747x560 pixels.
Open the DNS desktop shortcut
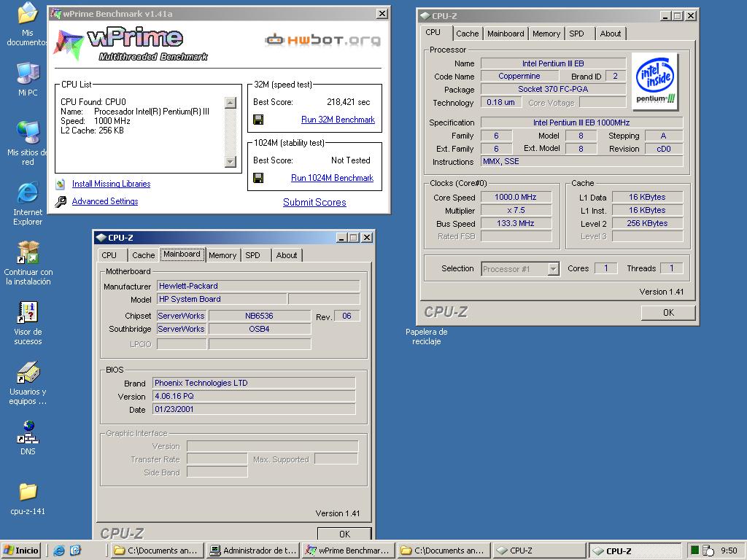[x=28, y=432]
